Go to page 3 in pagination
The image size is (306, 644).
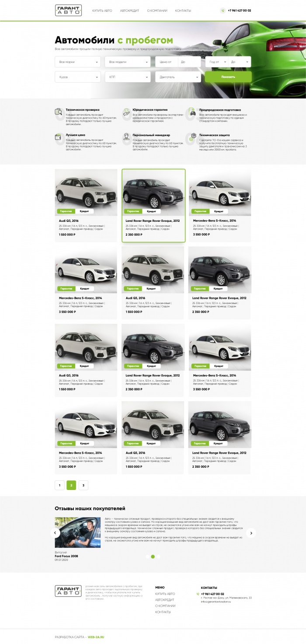coord(83,485)
